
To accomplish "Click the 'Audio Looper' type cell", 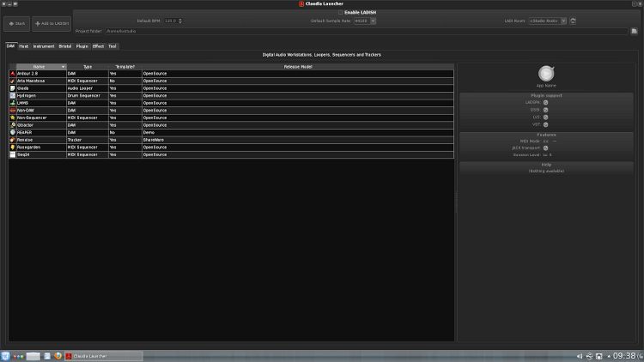I will coord(88,88).
